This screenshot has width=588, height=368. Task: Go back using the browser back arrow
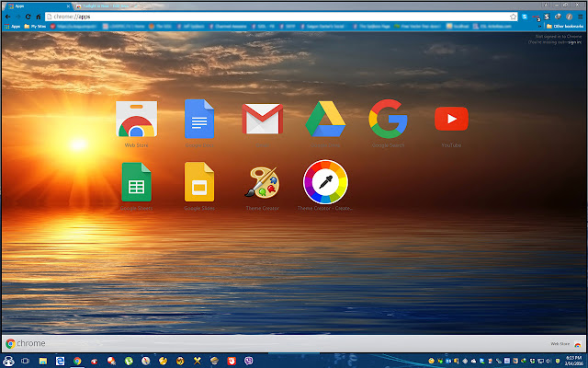pos(8,17)
